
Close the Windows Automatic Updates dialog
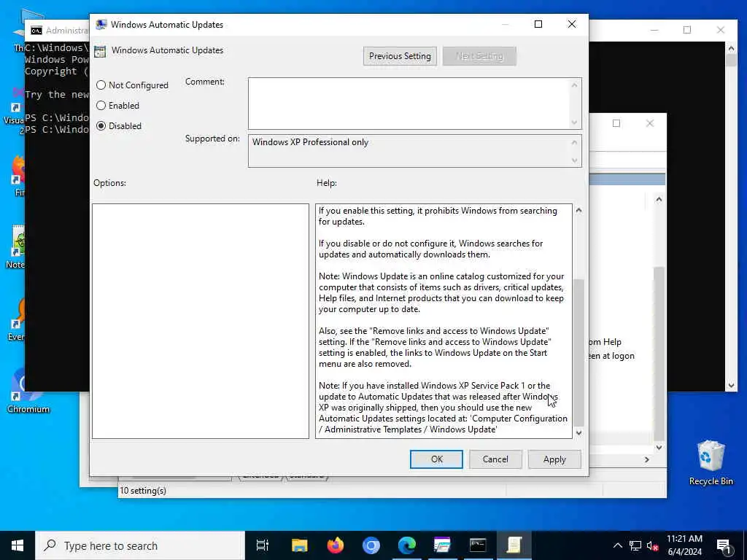[572, 24]
